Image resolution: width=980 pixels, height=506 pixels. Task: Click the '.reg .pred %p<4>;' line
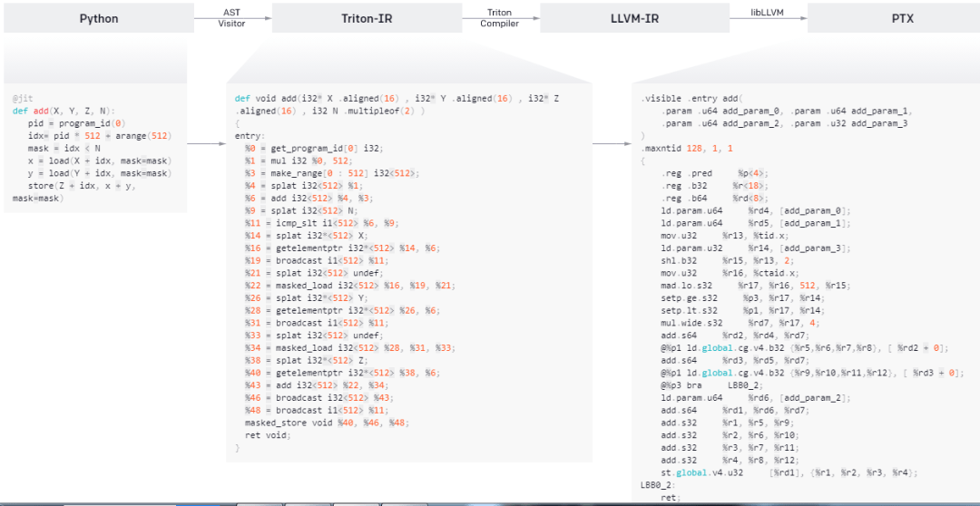coord(715,173)
